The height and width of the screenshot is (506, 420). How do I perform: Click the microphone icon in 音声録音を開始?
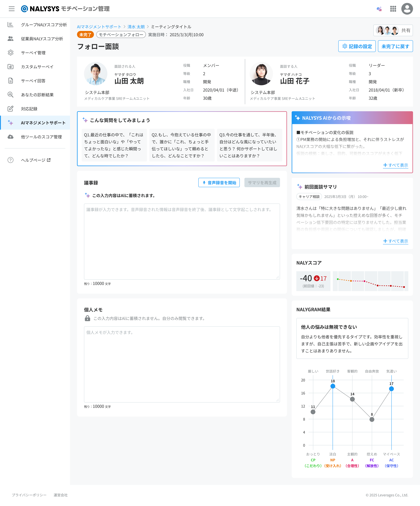[x=204, y=183]
